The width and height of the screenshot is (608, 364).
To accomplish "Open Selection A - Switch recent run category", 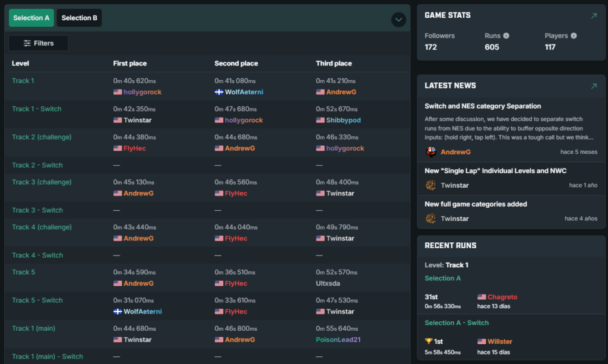I will click(457, 323).
